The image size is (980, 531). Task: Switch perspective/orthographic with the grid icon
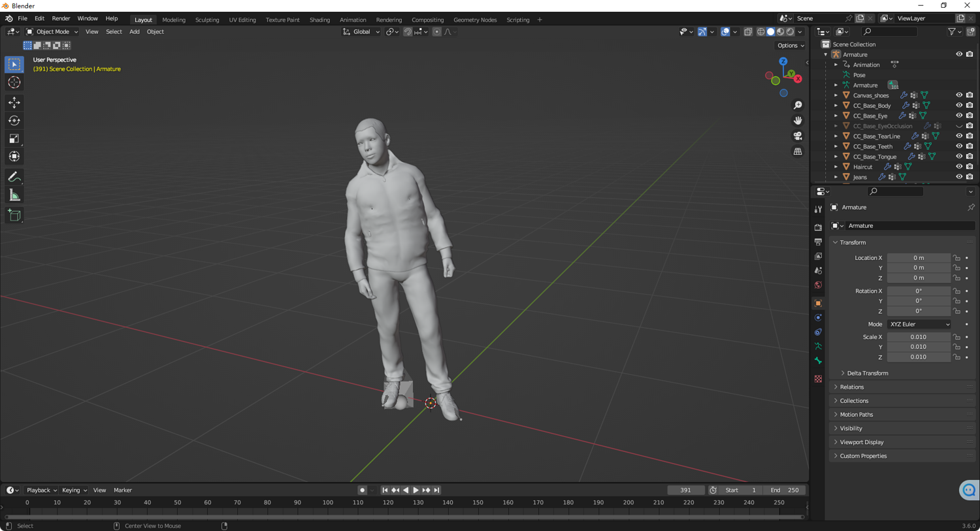(798, 152)
